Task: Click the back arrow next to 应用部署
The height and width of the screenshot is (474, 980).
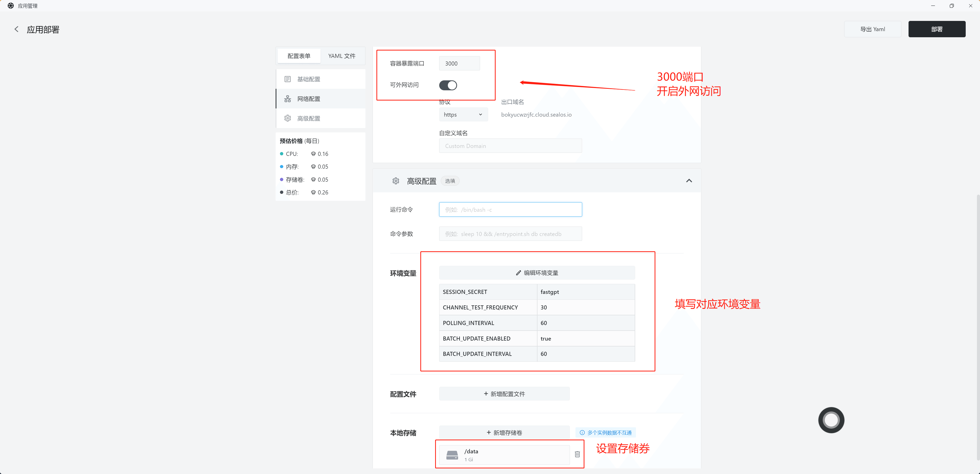Action: tap(16, 29)
